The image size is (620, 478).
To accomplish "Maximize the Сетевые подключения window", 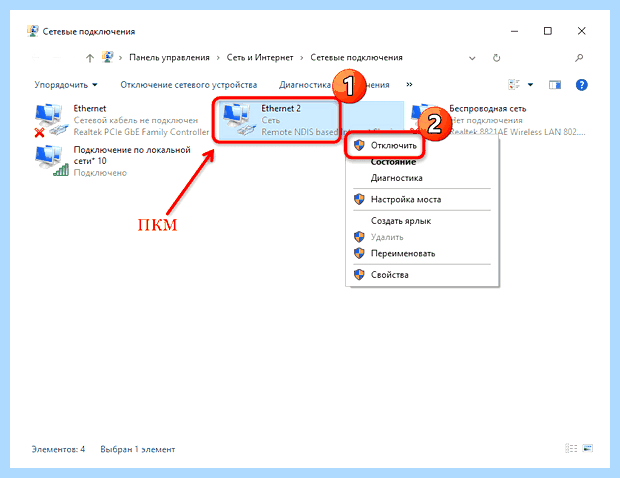I will point(548,31).
